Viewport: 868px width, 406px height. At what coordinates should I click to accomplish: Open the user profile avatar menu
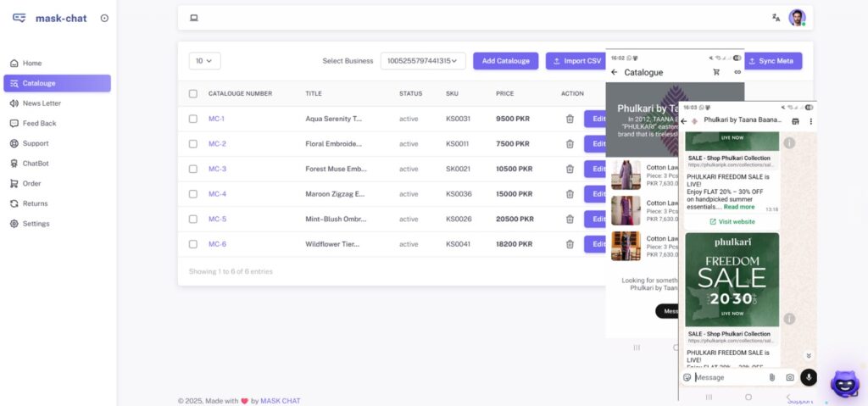click(797, 18)
